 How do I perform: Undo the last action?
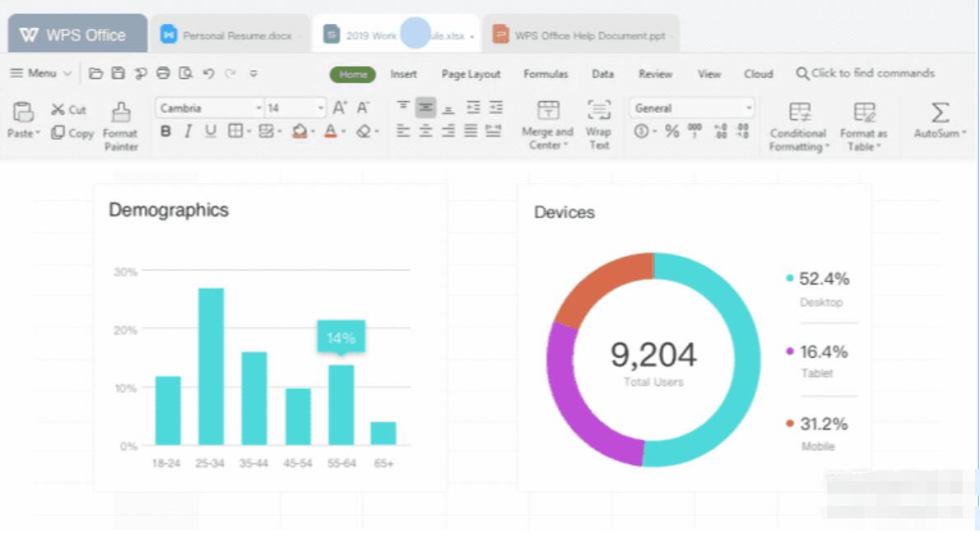(x=209, y=74)
